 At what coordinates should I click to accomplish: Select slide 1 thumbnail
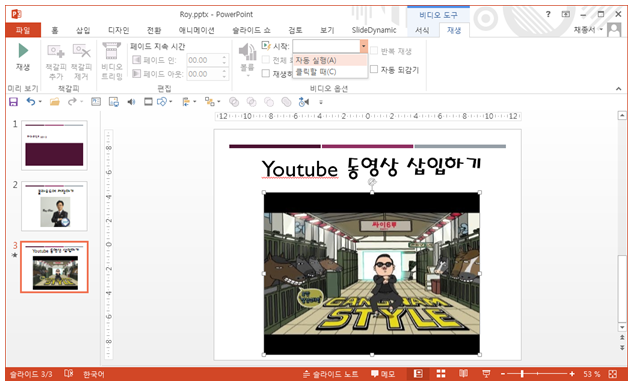[x=54, y=145]
